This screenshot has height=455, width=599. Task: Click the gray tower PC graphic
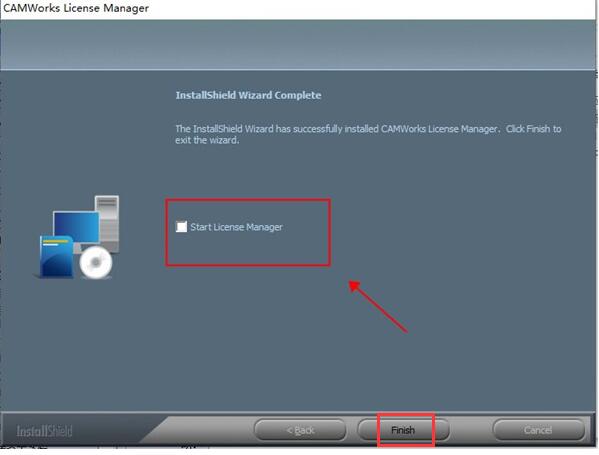click(107, 223)
